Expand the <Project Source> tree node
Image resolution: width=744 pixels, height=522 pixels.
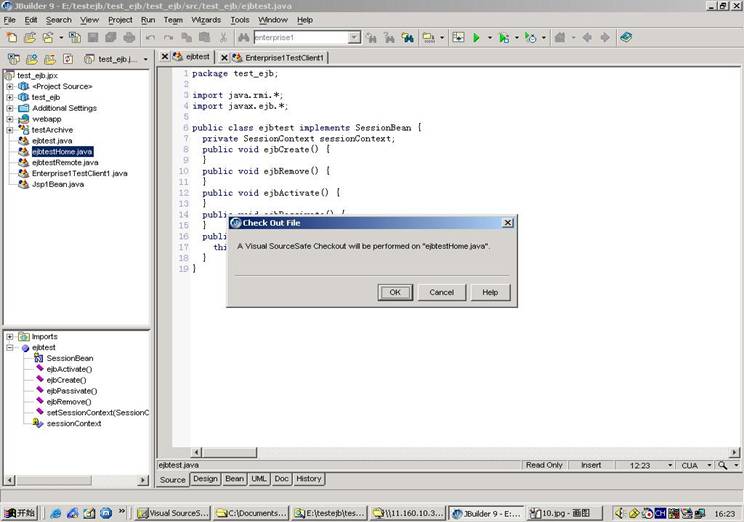tap(9, 86)
